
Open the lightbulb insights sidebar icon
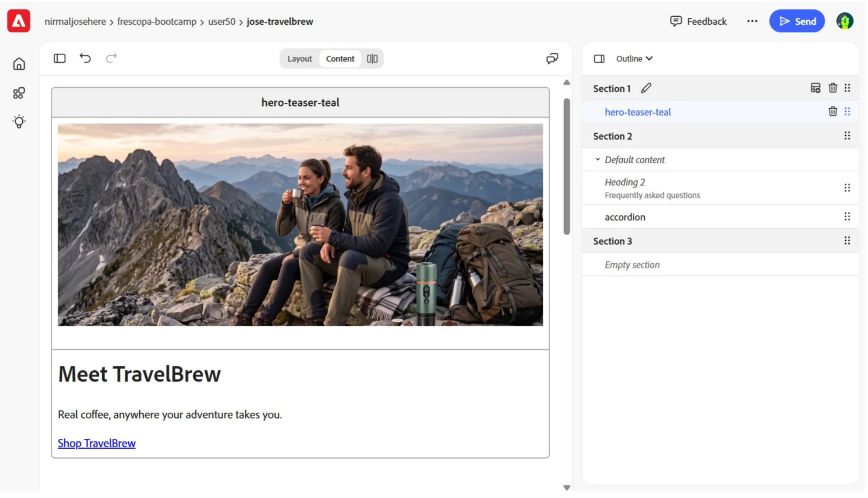[x=19, y=122]
